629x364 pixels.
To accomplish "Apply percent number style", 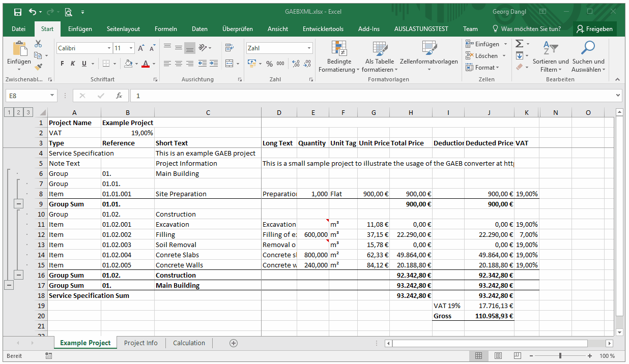I will click(x=269, y=64).
